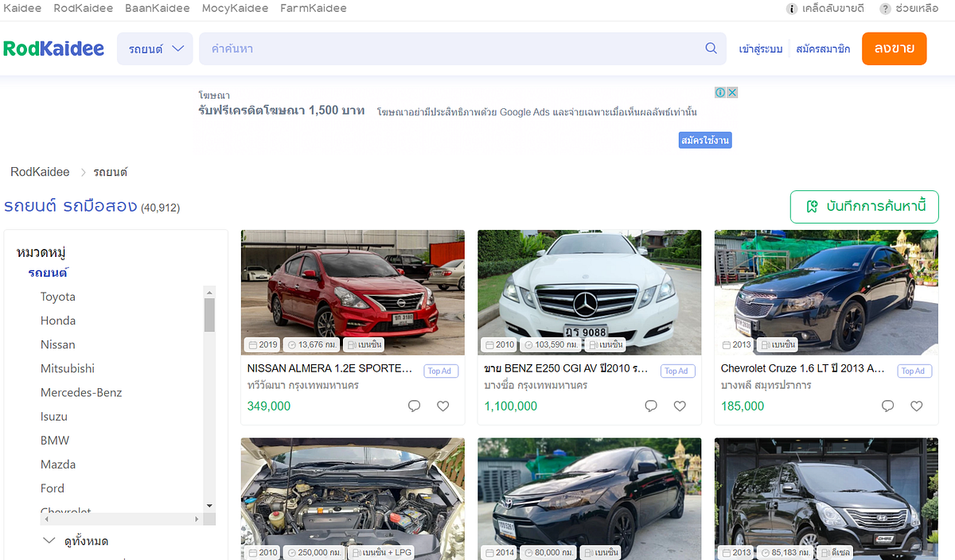The height and width of the screenshot is (560, 955).
Task: Click Top Ad badge on Nissan Almera
Action: tap(439, 371)
